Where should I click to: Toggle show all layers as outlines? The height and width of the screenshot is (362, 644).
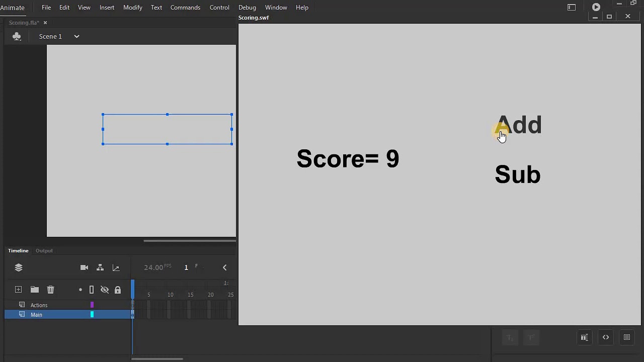pos(92,290)
